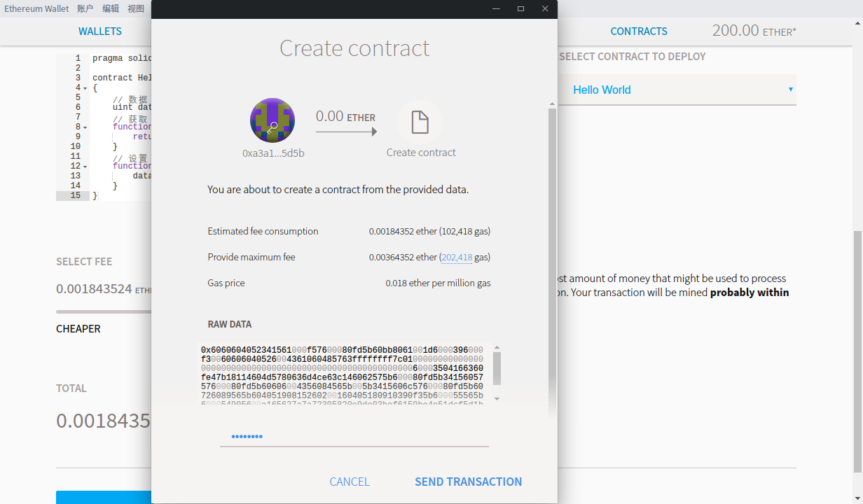Click the Ethereum Wallet title text
Image resolution: width=863 pixels, height=504 pixels.
(x=36, y=9)
